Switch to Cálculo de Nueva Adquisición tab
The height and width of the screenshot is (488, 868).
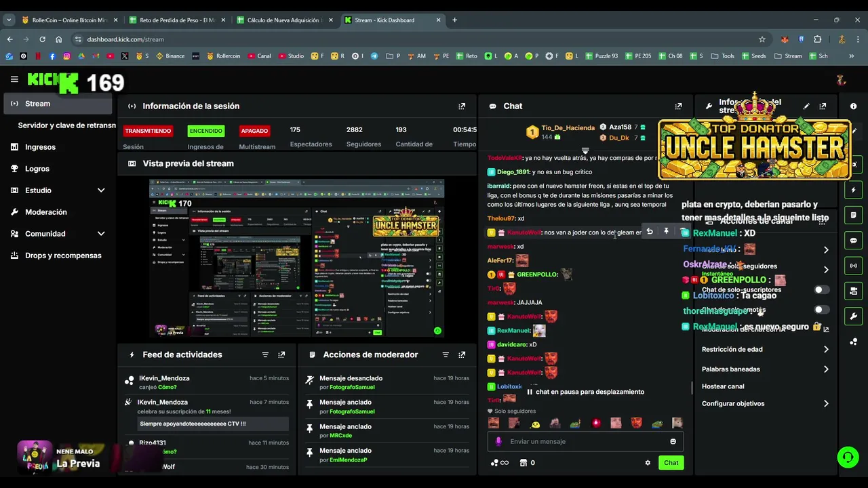(x=285, y=20)
